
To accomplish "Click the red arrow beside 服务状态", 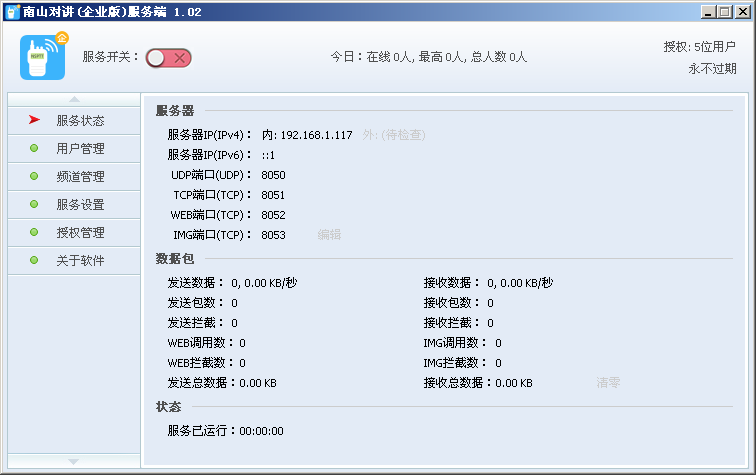I will pos(34,120).
